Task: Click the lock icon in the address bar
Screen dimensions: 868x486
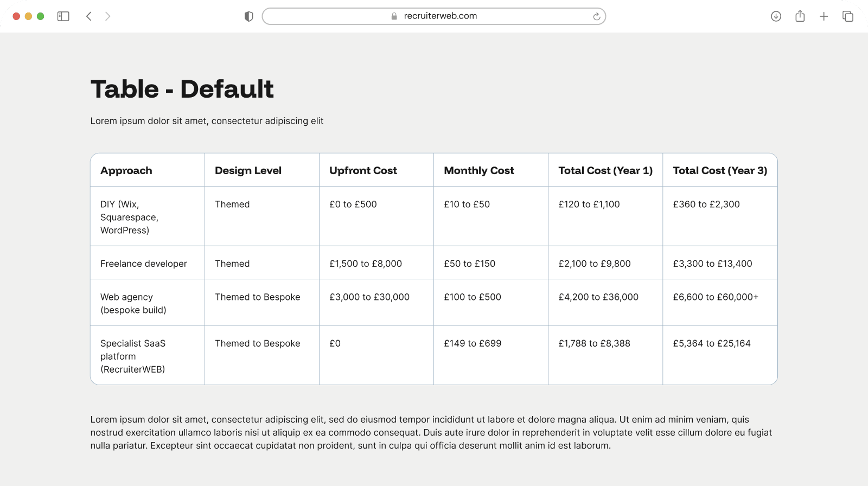Action: (394, 16)
